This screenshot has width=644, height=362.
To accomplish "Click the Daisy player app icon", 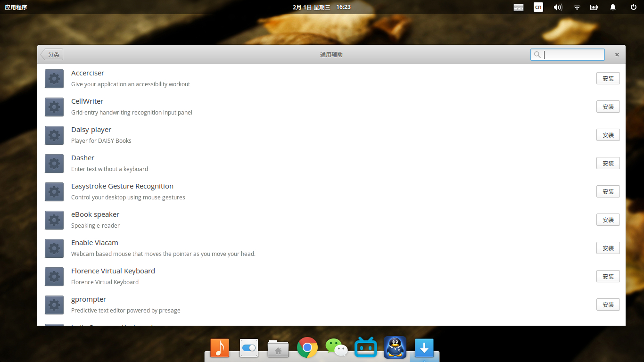I will pos(54,135).
